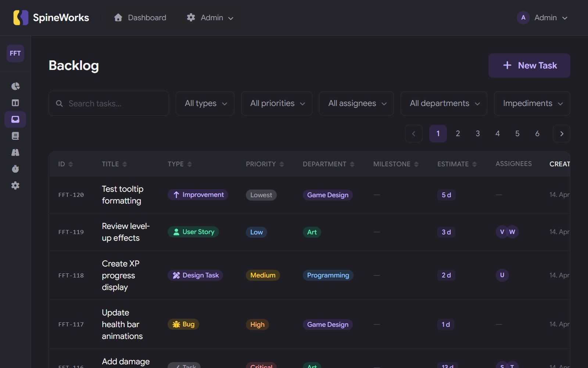The height and width of the screenshot is (368, 588).
Task: Go to the Dashboard menu item
Action: (140, 18)
